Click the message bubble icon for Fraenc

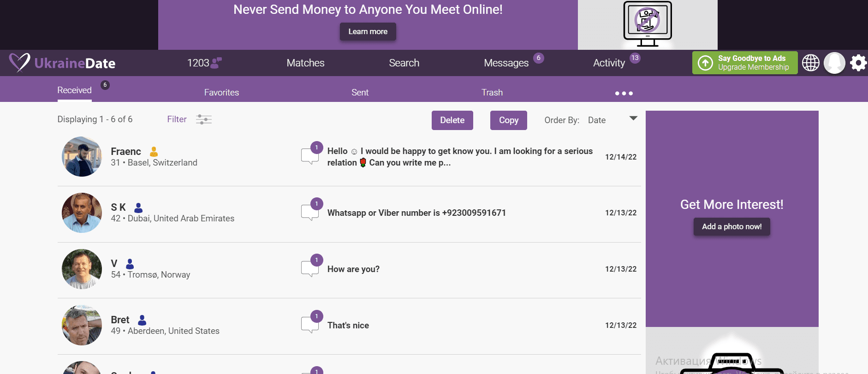[310, 156]
